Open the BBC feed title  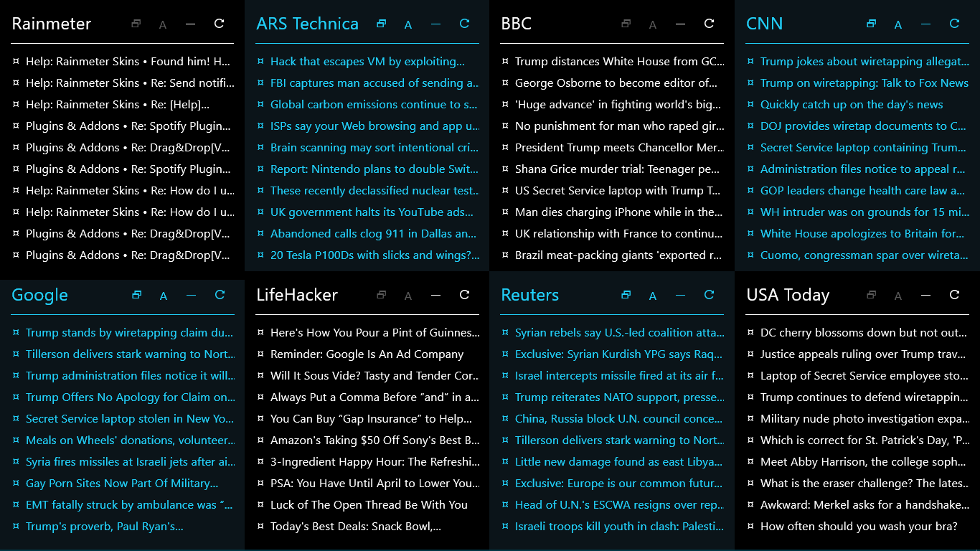[517, 24]
